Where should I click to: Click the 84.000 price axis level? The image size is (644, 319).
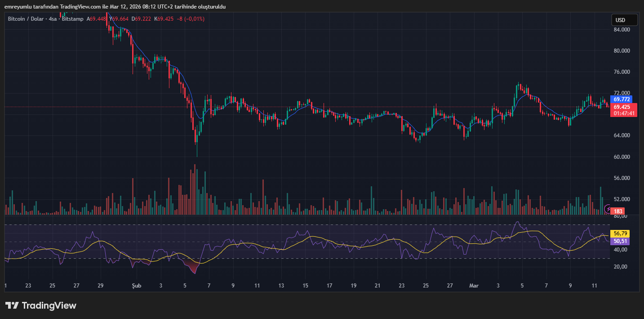(x=622, y=30)
